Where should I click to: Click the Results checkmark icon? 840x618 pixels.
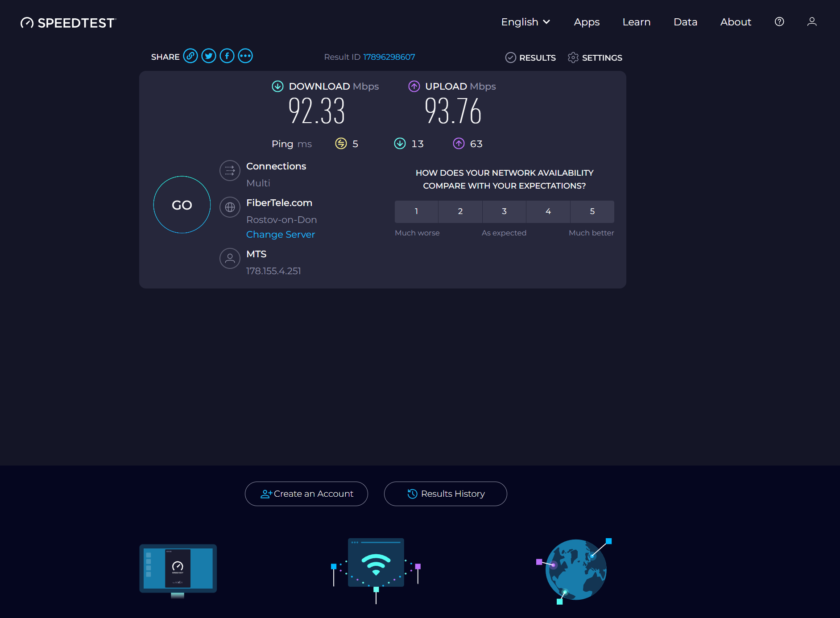point(511,58)
